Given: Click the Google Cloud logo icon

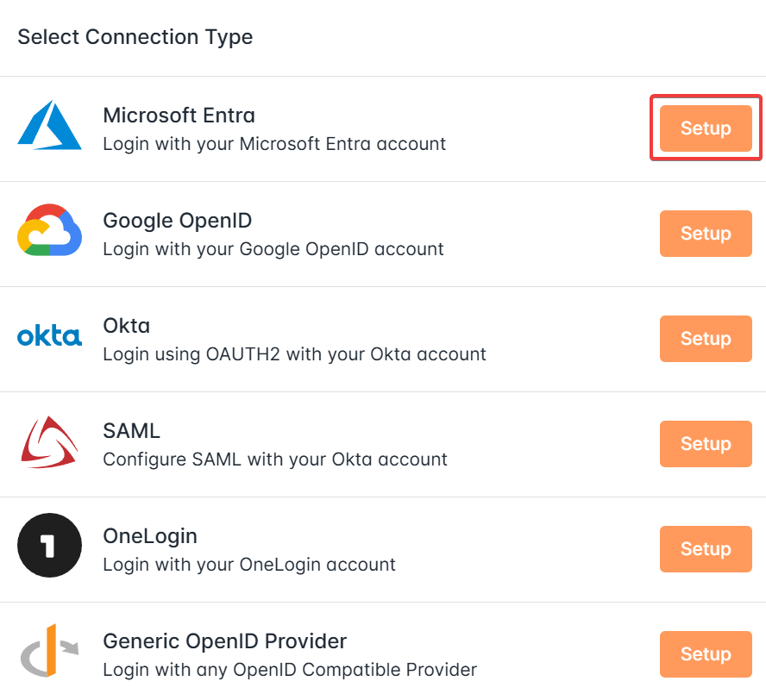Looking at the screenshot, I should [x=49, y=230].
